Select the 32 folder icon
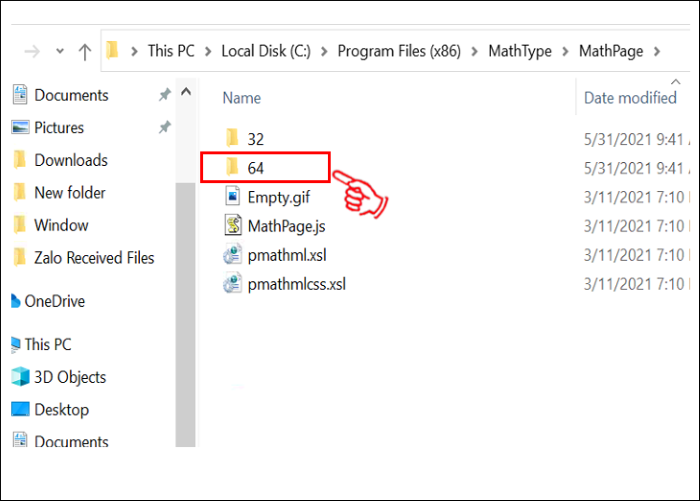The width and height of the screenshot is (700, 501). pyautogui.click(x=232, y=138)
